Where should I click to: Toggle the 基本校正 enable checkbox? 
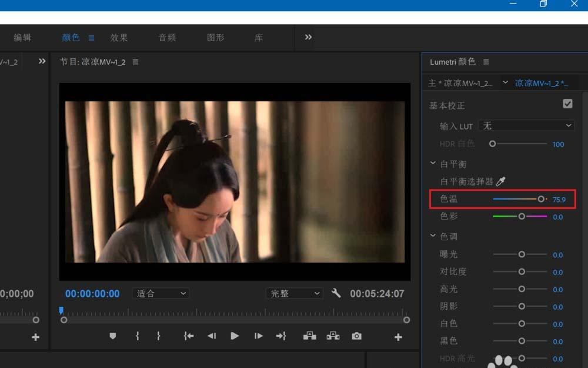(x=567, y=104)
